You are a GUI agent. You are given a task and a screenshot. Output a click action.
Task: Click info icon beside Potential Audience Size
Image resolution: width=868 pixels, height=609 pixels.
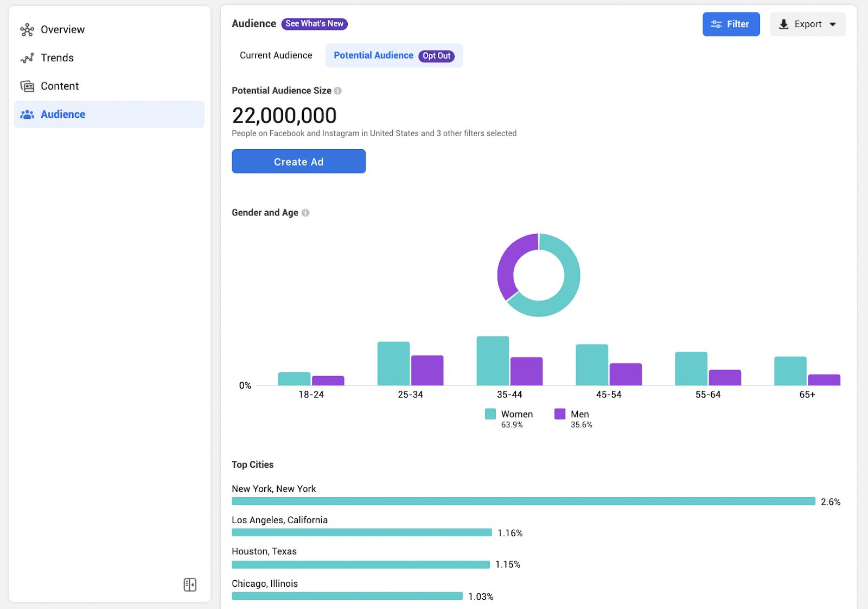(338, 91)
